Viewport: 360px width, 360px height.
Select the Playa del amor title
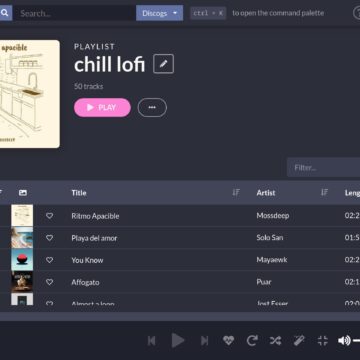tap(94, 238)
